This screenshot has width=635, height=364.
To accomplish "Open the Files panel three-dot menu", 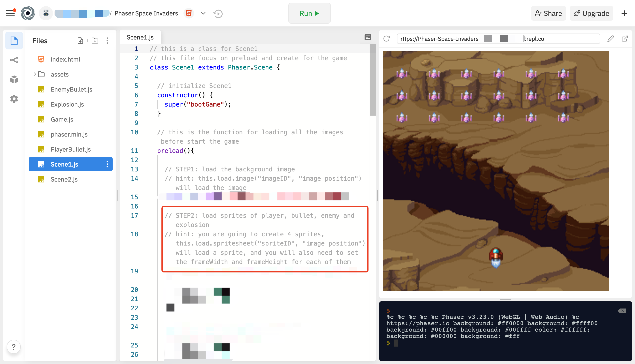I will (107, 41).
